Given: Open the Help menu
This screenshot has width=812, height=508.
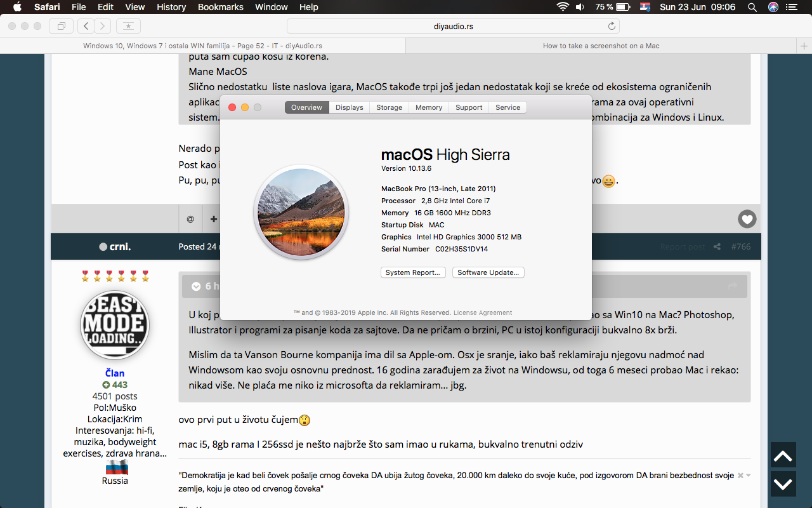Looking at the screenshot, I should coord(309,7).
